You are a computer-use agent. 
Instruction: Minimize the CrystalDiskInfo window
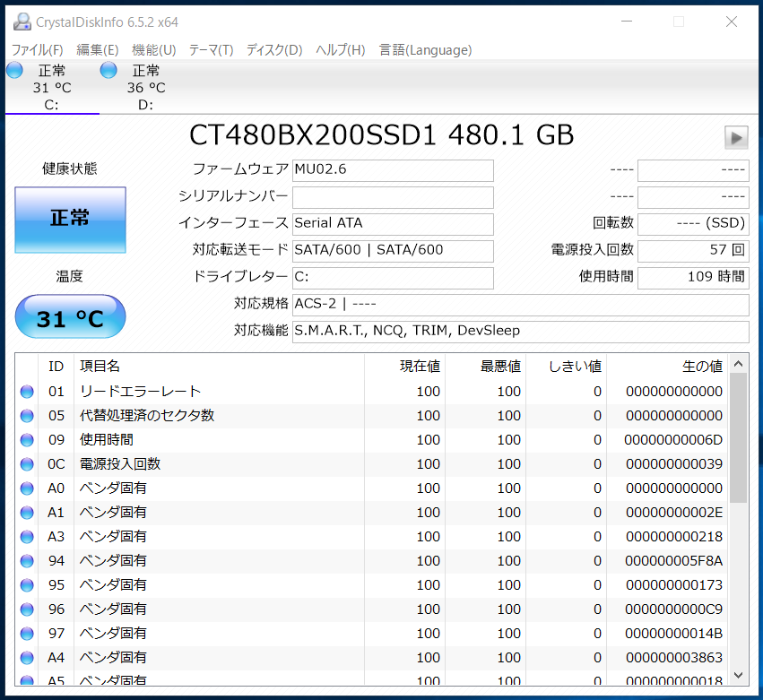coord(627,22)
